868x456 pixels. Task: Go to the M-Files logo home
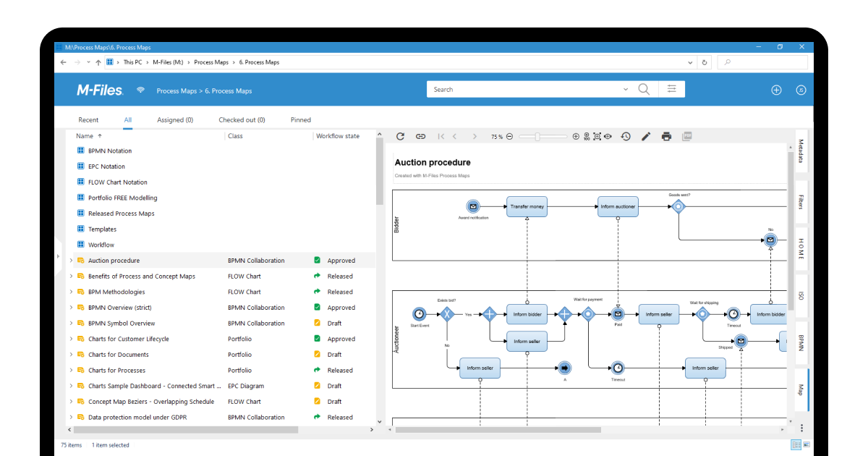click(100, 90)
